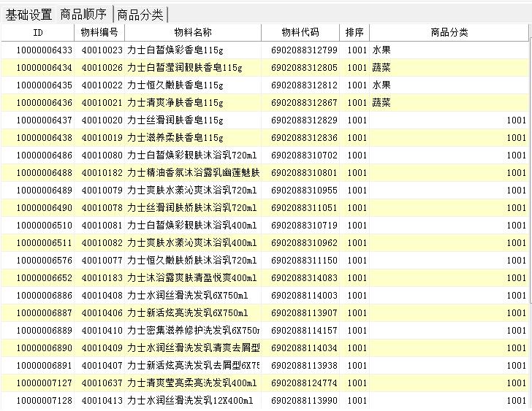Click barcode 6902088312805

point(304,68)
